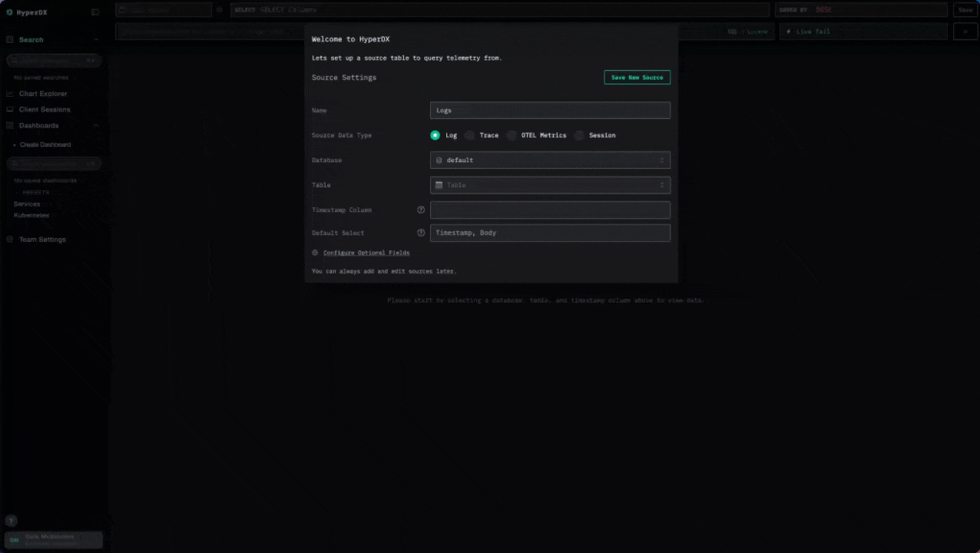This screenshot has height=553, width=980.
Task: Open the Table selection dropdown
Action: [x=550, y=185]
